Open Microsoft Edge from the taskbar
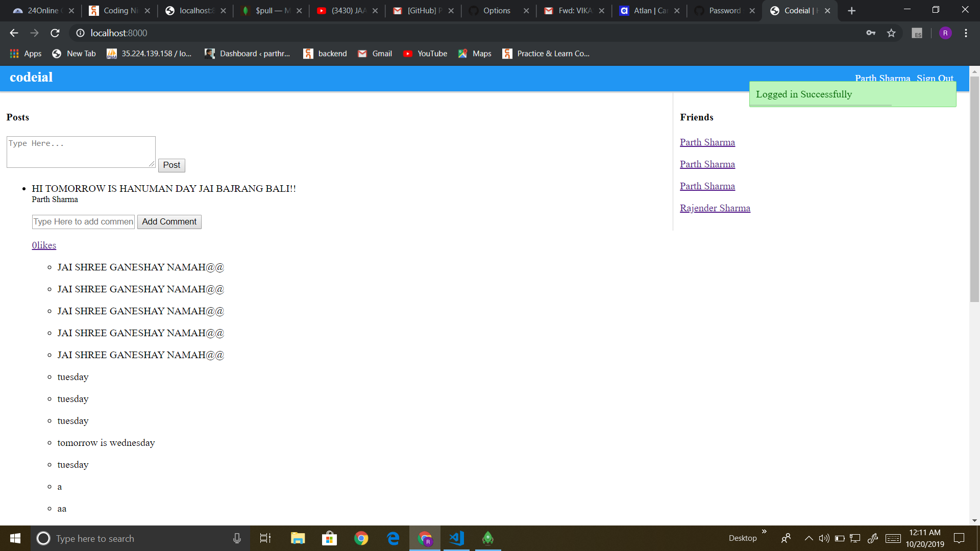The height and width of the screenshot is (551, 980). click(393, 538)
